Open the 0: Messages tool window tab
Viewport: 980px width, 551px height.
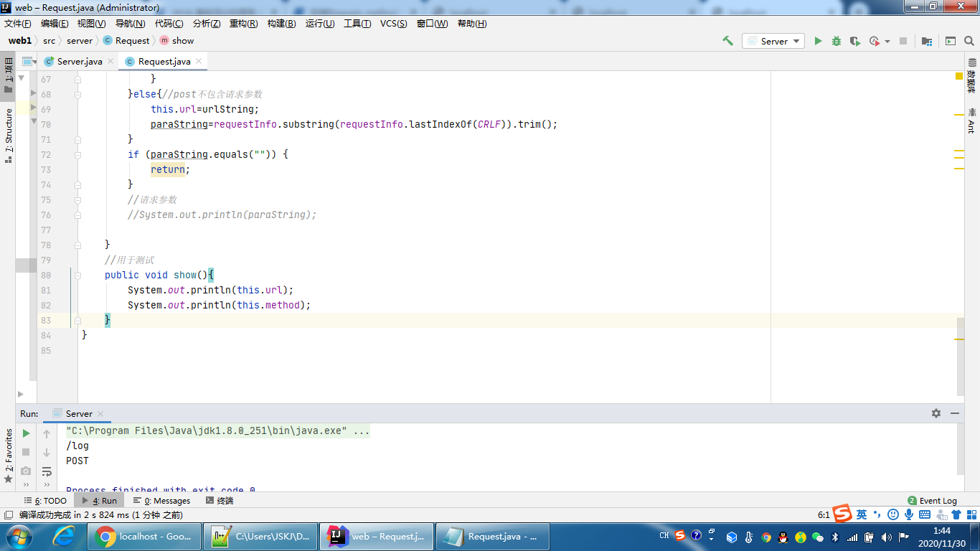(x=162, y=501)
